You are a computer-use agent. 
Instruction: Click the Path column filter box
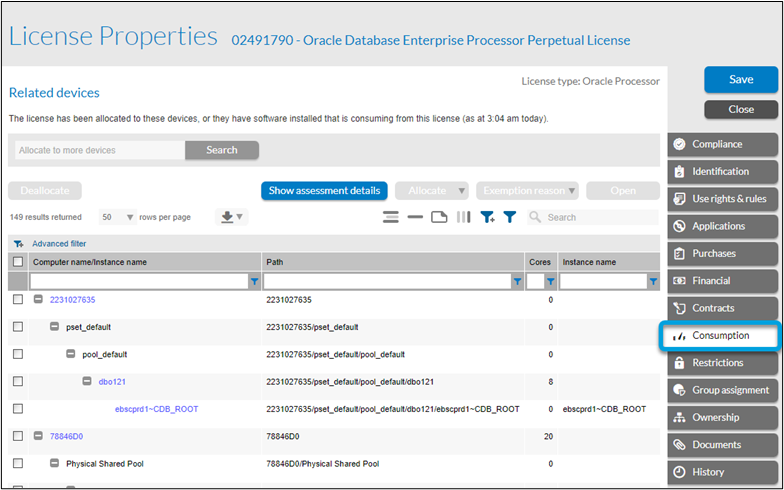pos(387,282)
